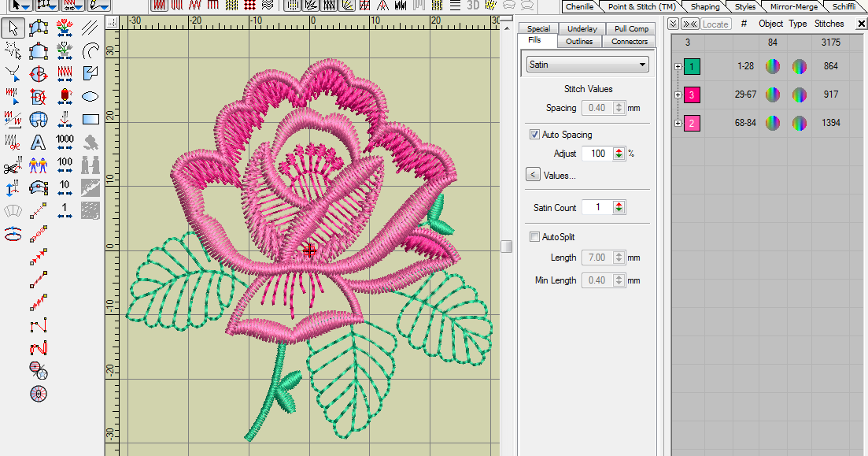
Task: Click the red ellipse rotate tool
Action: click(13, 234)
